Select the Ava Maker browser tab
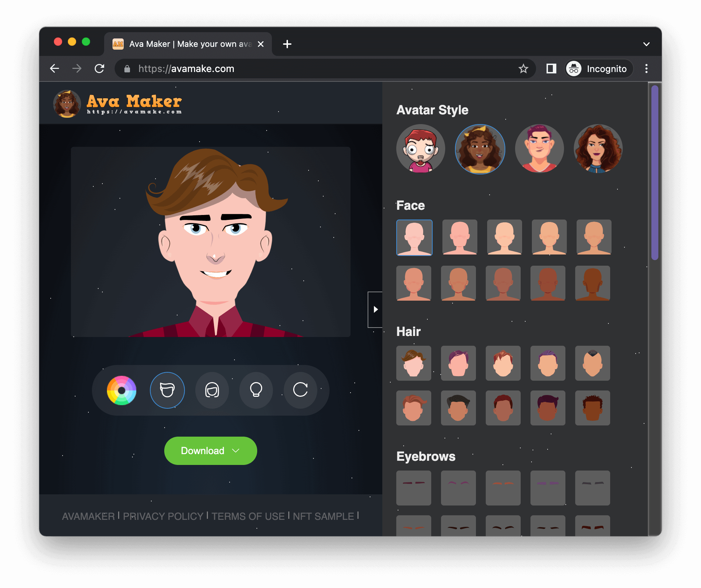This screenshot has width=701, height=588. tap(188, 44)
